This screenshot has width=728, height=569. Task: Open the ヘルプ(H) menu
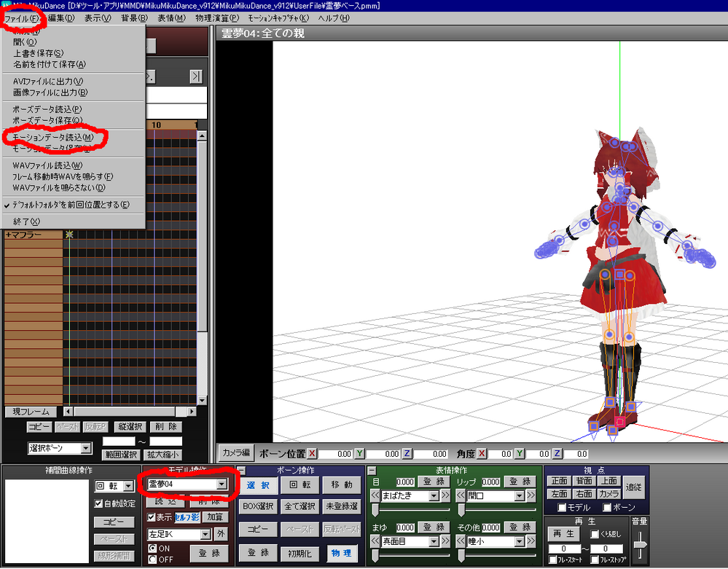(334, 18)
